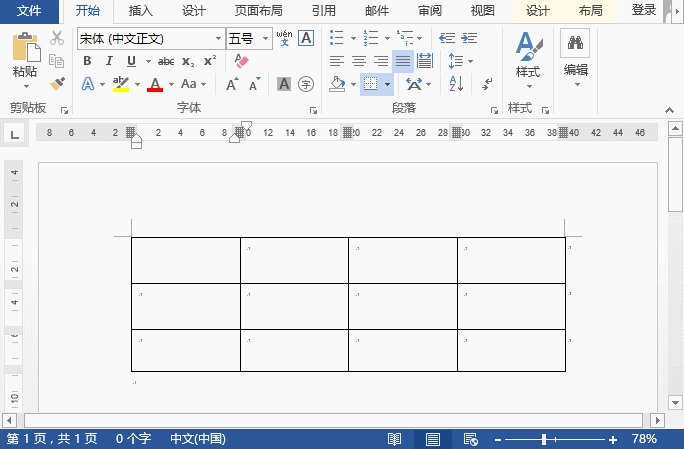Click Distributed alignment icon

point(425,61)
